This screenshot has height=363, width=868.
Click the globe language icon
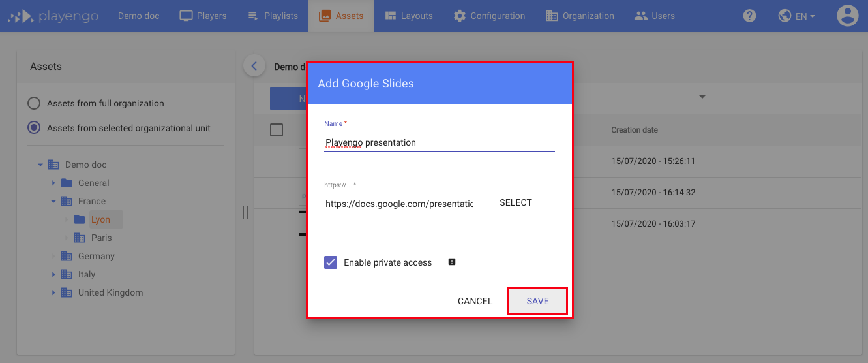pyautogui.click(x=785, y=16)
